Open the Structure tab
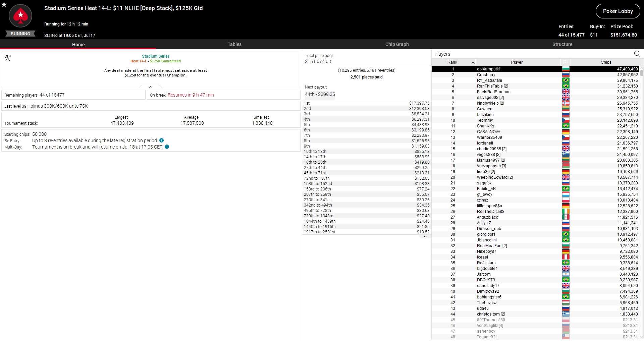The width and height of the screenshot is (644, 341). tap(562, 44)
